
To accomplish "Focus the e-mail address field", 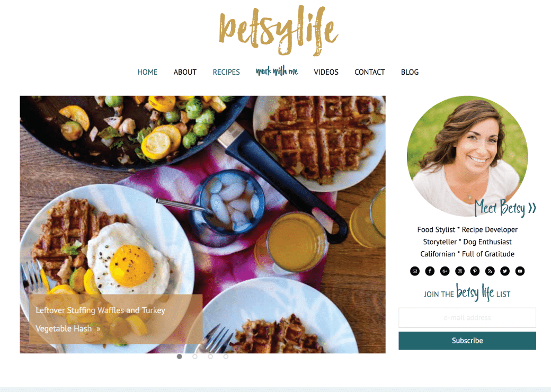I will (x=467, y=317).
